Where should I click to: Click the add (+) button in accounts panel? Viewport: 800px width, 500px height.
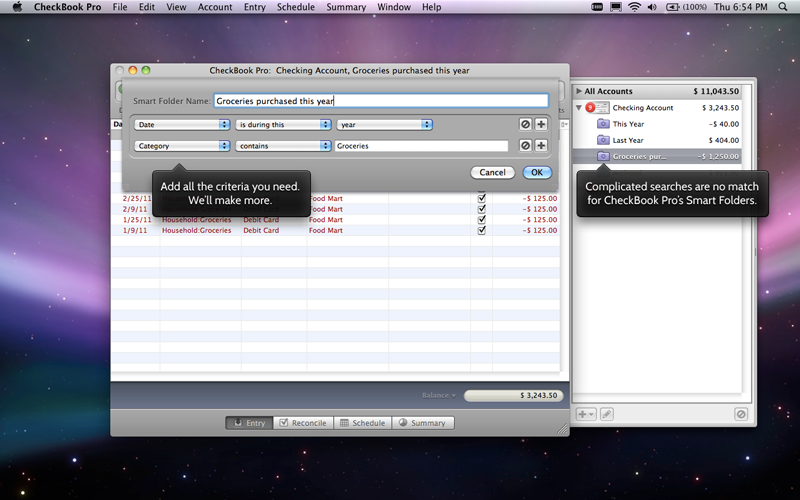tap(586, 414)
